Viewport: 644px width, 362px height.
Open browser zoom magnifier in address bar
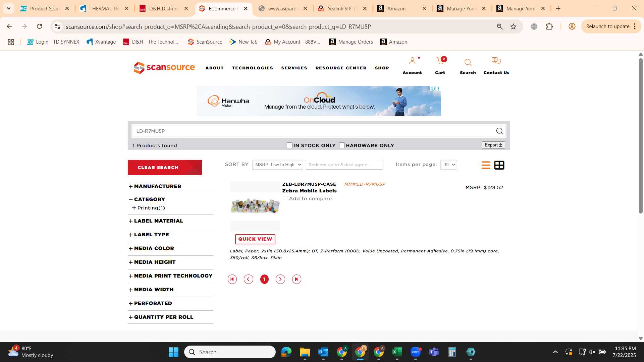tap(500, 26)
